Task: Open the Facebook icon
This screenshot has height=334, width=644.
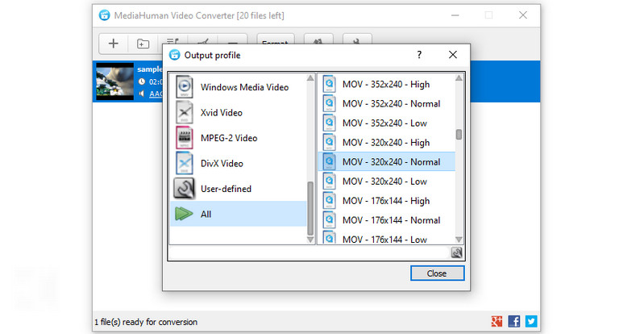Action: click(x=513, y=321)
